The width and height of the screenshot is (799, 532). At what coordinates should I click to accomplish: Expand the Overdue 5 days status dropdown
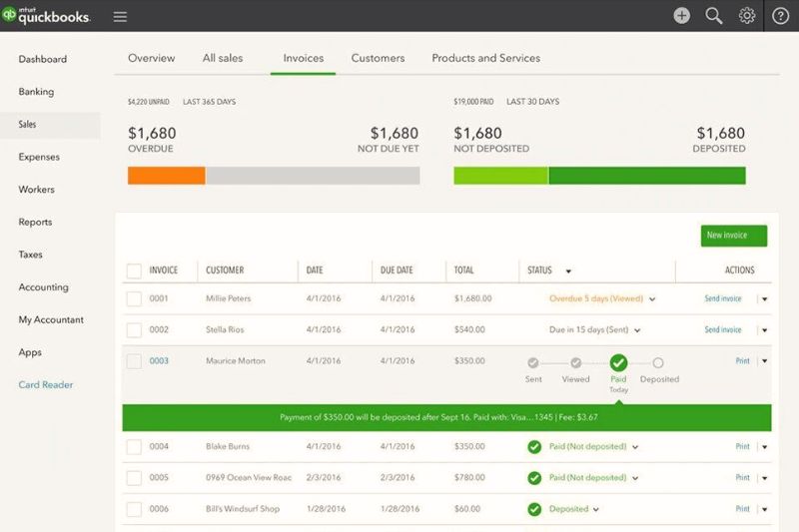(652, 298)
